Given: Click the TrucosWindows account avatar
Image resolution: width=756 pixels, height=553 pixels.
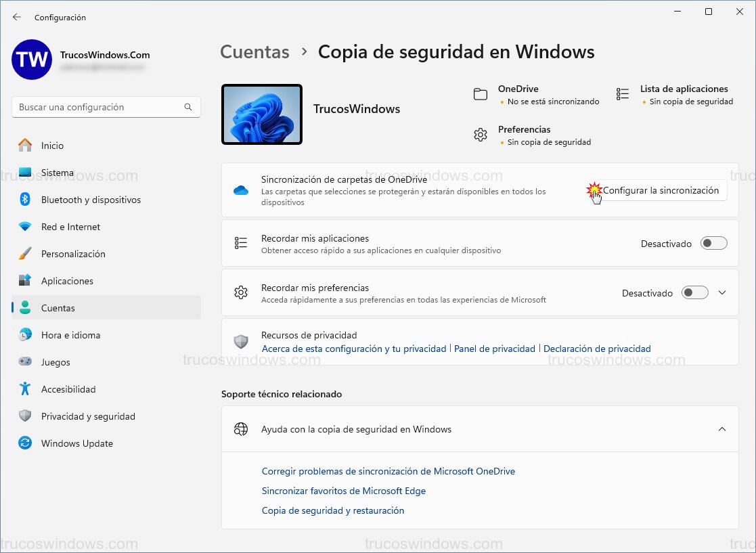Looking at the screenshot, I should [30, 60].
